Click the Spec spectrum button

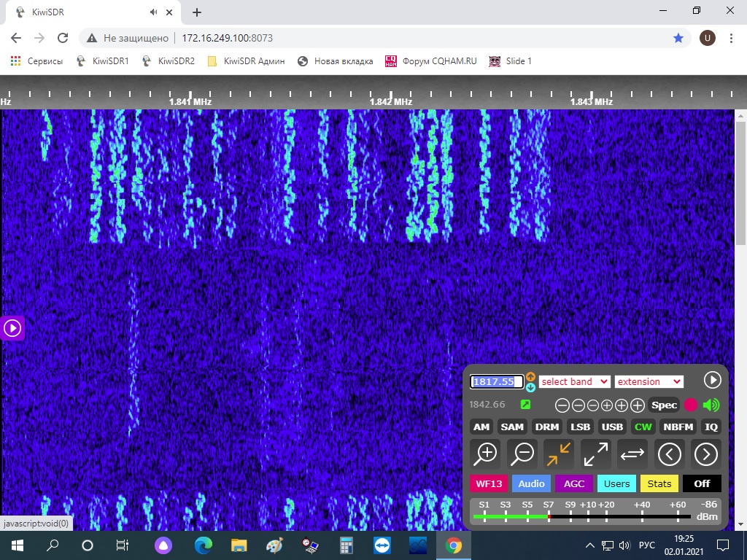[664, 405]
